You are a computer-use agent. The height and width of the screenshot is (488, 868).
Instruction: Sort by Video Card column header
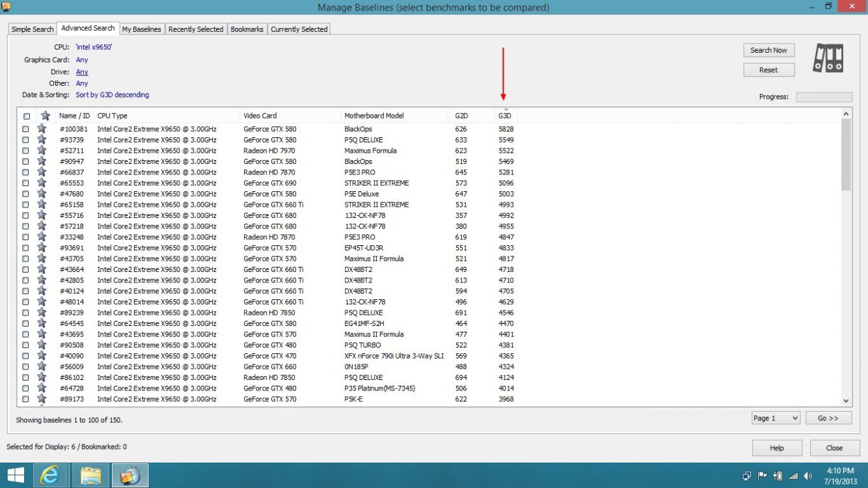pyautogui.click(x=290, y=116)
